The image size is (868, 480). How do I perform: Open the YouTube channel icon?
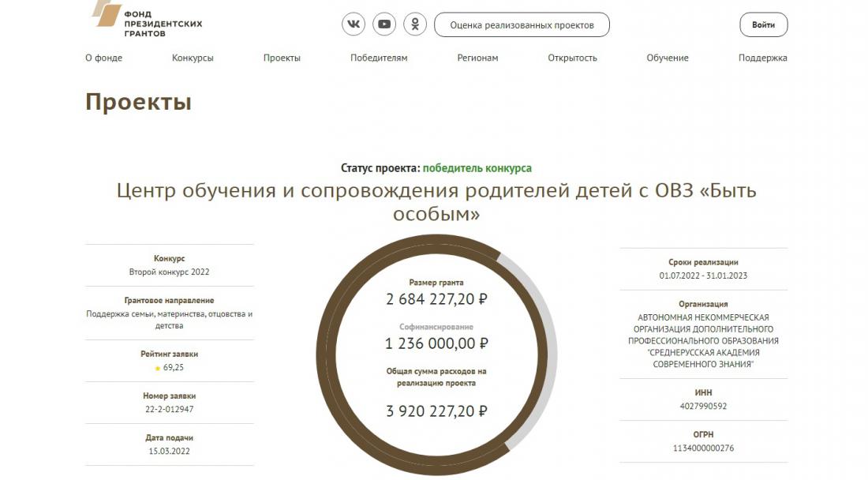384,24
